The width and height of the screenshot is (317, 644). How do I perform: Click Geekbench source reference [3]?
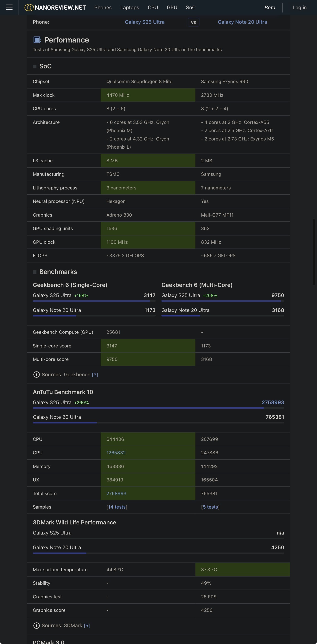coord(95,375)
